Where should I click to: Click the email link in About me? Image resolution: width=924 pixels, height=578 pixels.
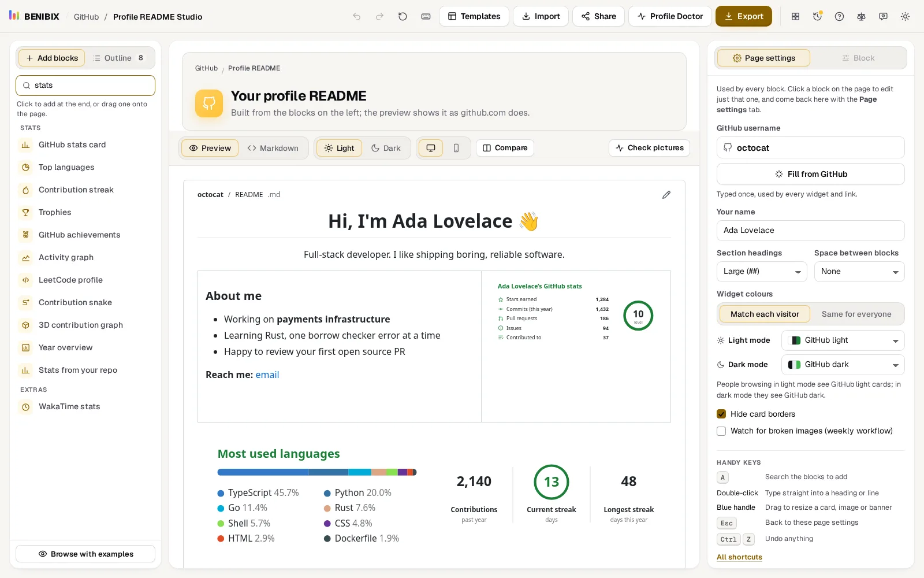[x=267, y=375]
